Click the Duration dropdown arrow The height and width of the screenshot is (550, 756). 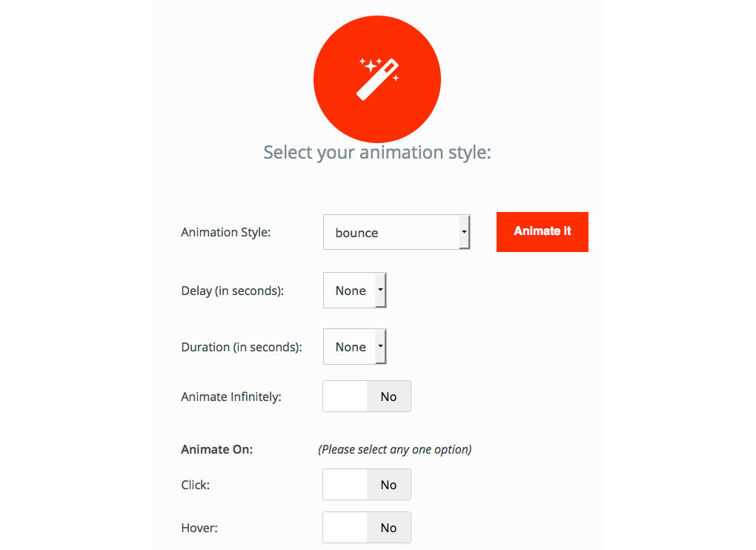click(x=380, y=346)
